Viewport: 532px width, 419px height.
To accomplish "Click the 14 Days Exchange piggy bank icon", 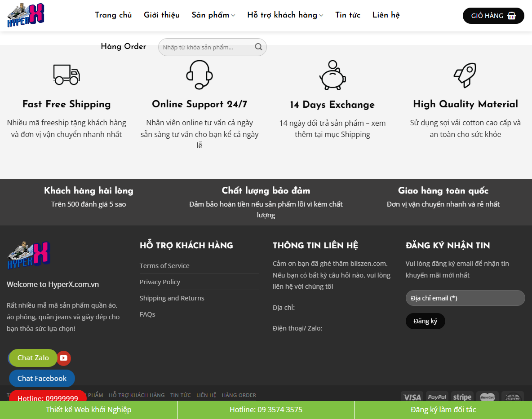I will pos(332,75).
